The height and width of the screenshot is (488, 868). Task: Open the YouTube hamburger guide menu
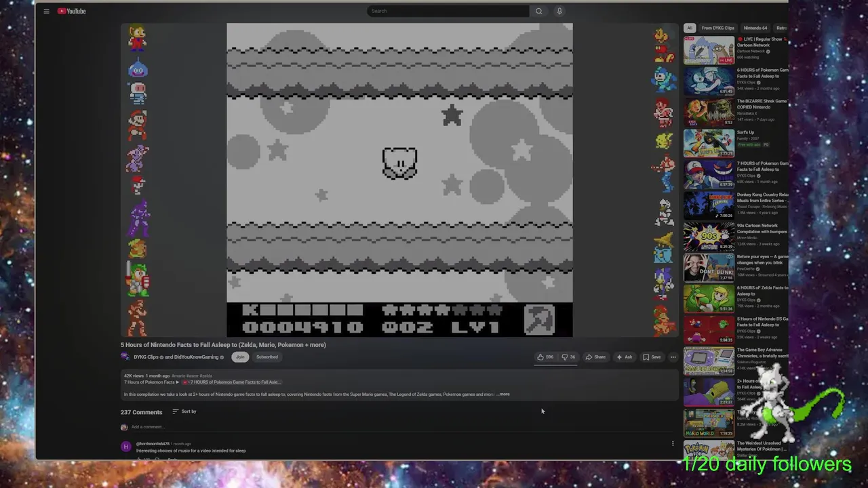point(46,11)
